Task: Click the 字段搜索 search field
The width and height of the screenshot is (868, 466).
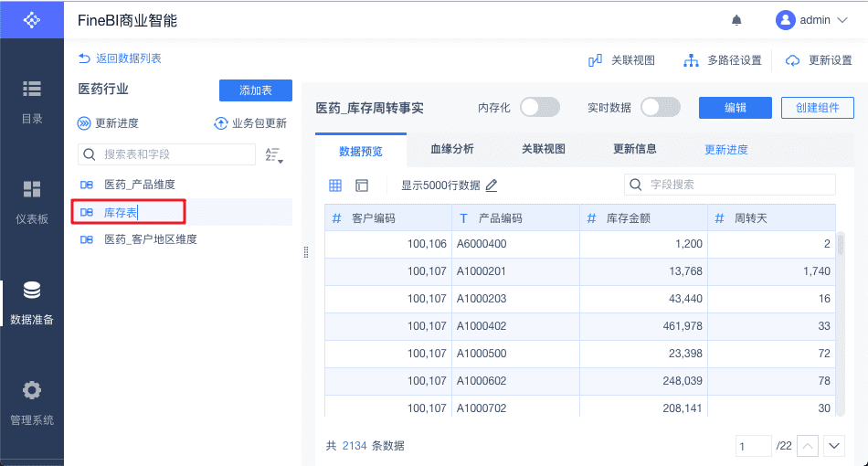Action: 729,185
